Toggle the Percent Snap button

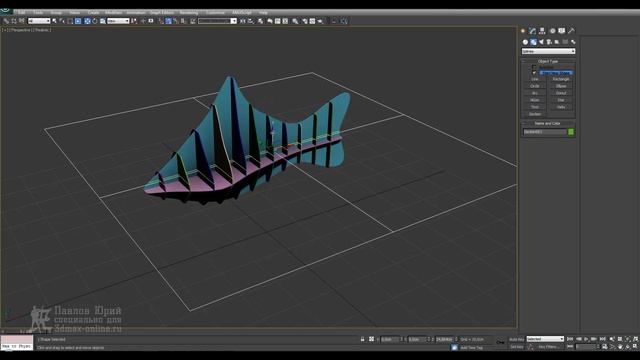pyautogui.click(x=176, y=21)
